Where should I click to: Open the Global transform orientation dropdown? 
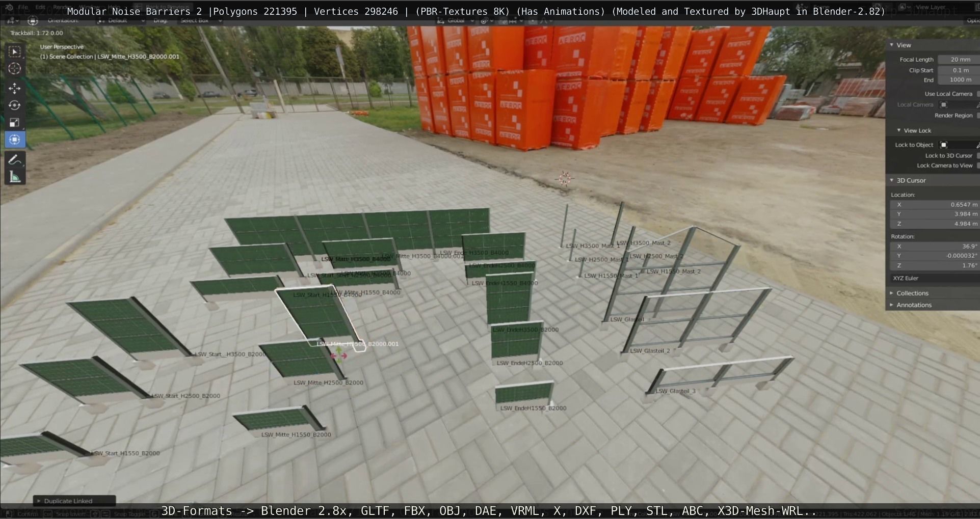454,21
